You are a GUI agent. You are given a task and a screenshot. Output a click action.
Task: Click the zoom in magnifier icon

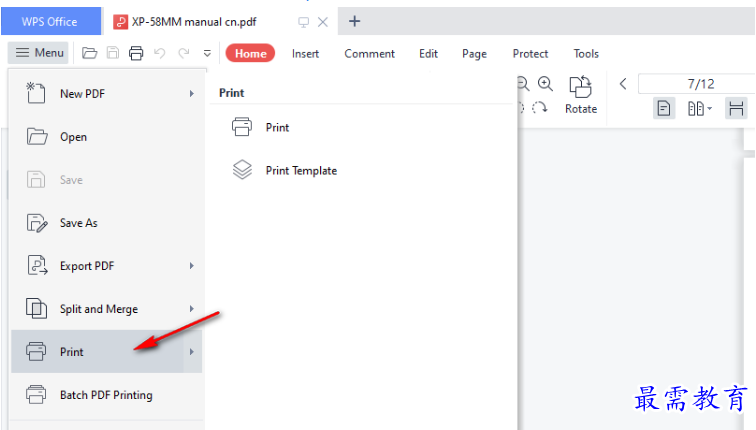point(545,84)
